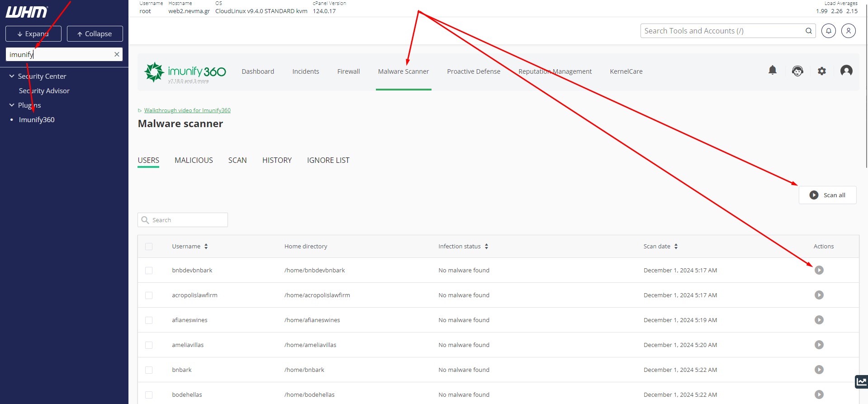Screen dimensions: 868x404
Task: Open the Firewall navigation tab
Action: [348, 71]
